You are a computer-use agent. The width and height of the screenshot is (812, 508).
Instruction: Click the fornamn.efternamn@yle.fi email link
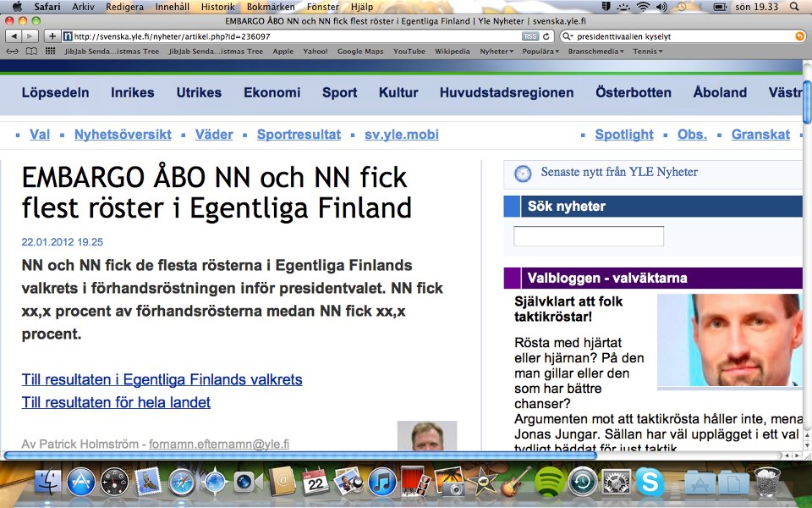[x=219, y=444]
